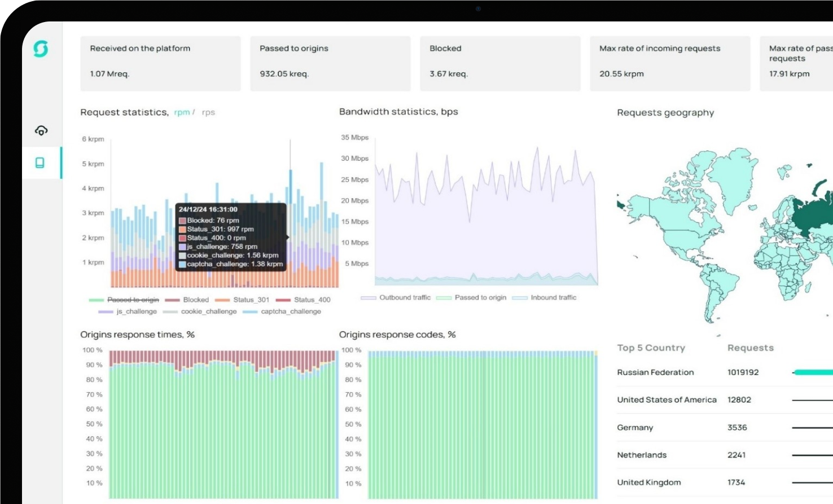Click the 2241 requests value
This screenshot has height=504, width=833.
click(736, 455)
